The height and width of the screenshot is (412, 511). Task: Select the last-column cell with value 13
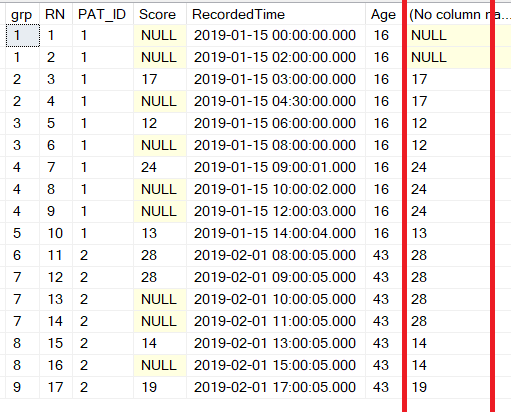coord(448,233)
